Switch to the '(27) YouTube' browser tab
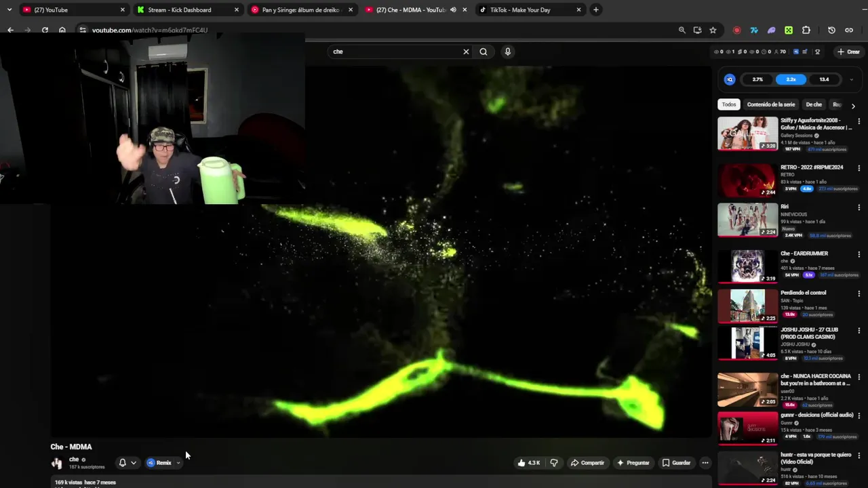868x488 pixels. pos(73,9)
